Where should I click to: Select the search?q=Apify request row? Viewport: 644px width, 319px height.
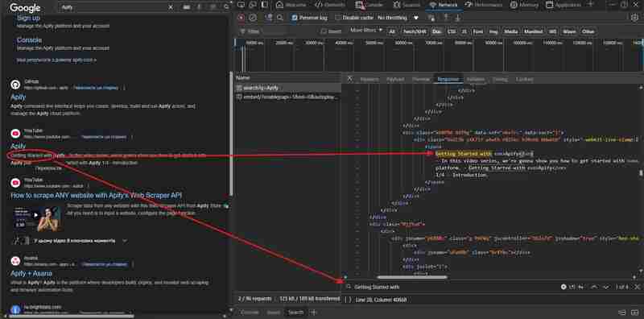click(x=288, y=88)
